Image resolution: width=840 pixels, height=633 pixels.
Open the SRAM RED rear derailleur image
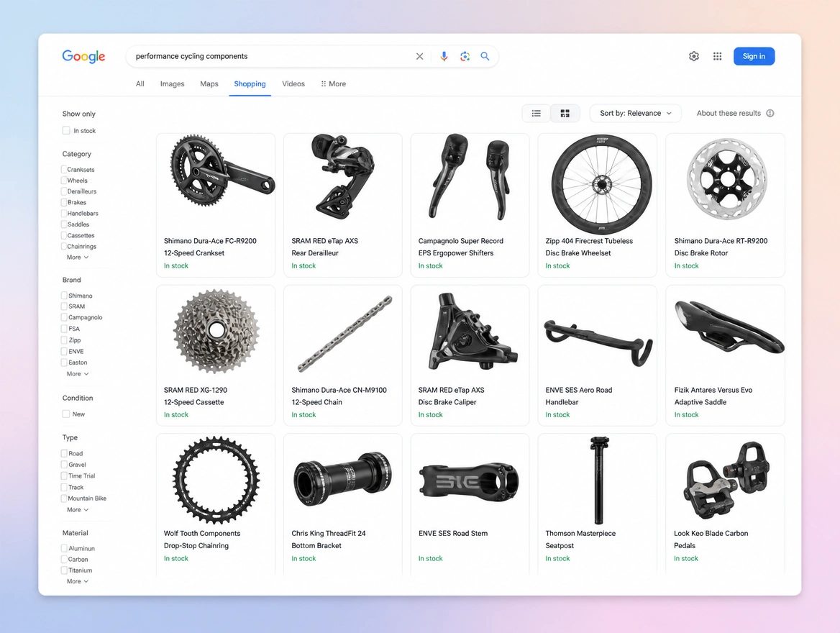tap(342, 176)
